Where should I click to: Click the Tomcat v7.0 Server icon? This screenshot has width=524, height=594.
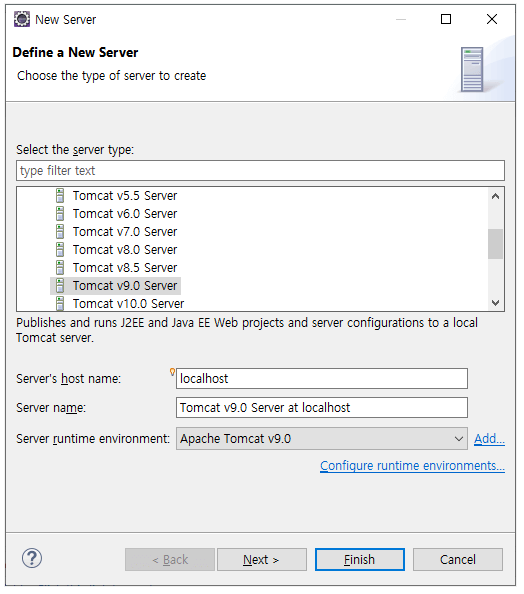click(x=60, y=232)
